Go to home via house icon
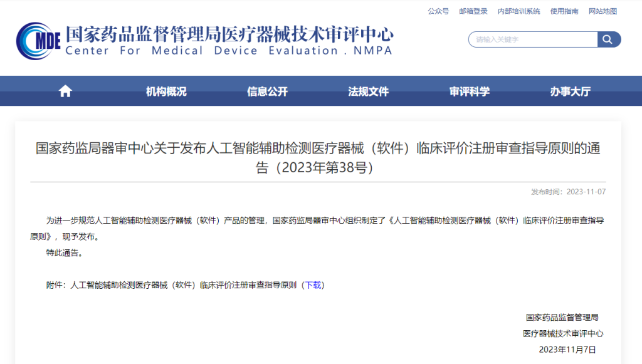Screen dimensions: 642x364 pos(65,91)
